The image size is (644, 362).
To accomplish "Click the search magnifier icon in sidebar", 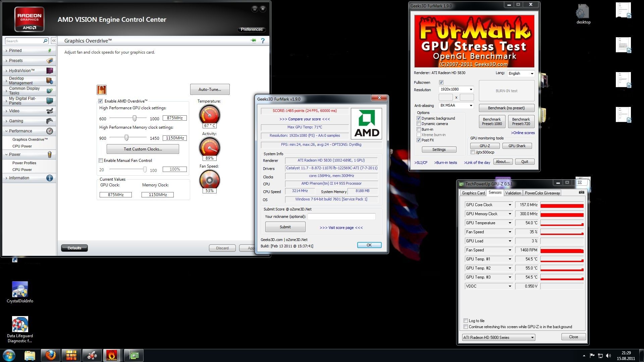I will [x=45, y=41].
